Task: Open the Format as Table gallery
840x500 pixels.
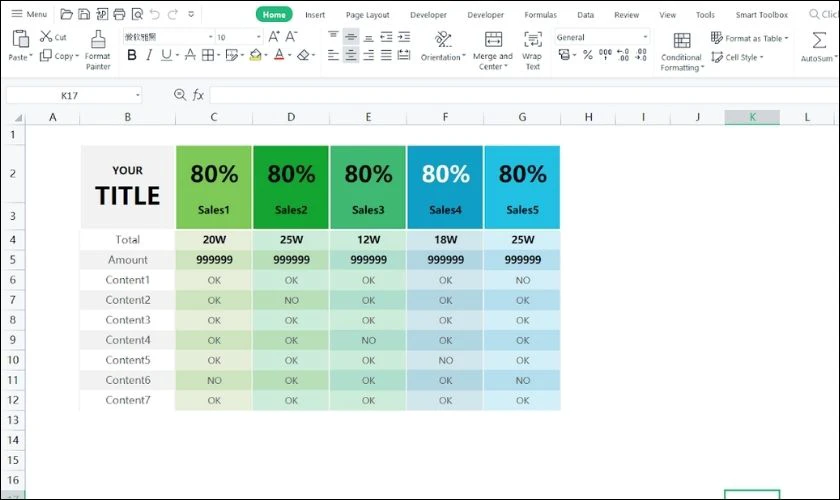Action: (x=749, y=38)
